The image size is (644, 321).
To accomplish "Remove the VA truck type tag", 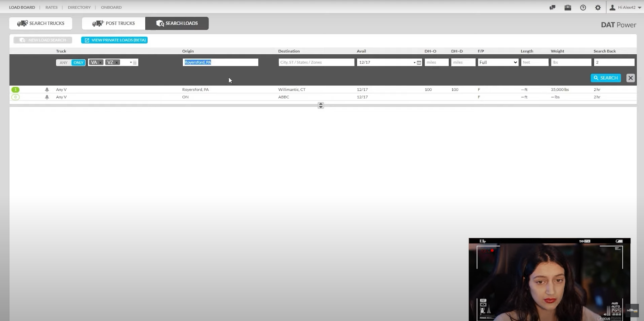I will coord(101,63).
